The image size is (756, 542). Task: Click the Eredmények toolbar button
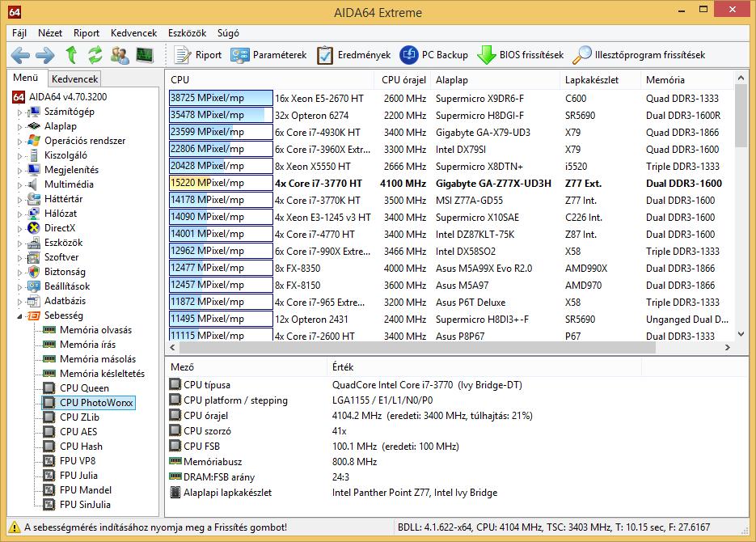(x=354, y=55)
